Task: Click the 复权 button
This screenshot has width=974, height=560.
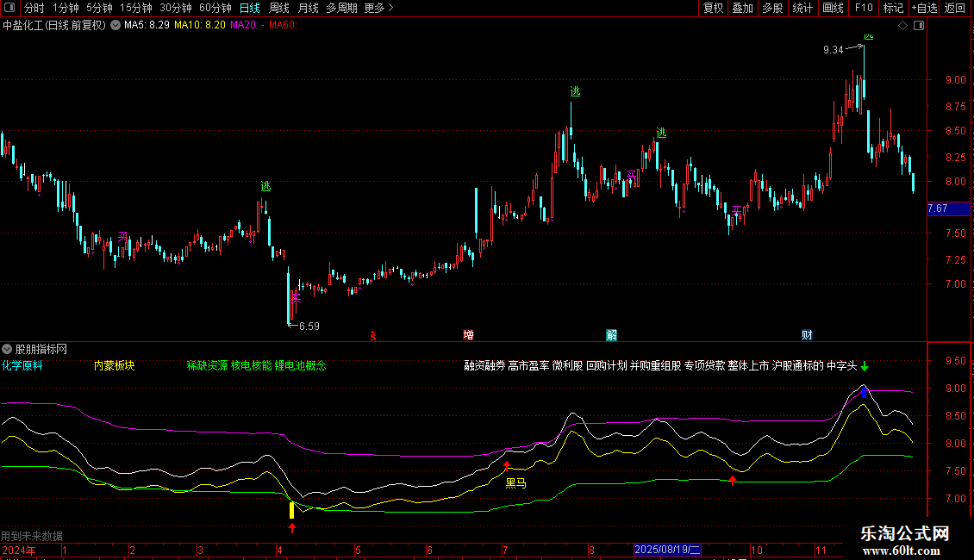Action: pos(713,8)
